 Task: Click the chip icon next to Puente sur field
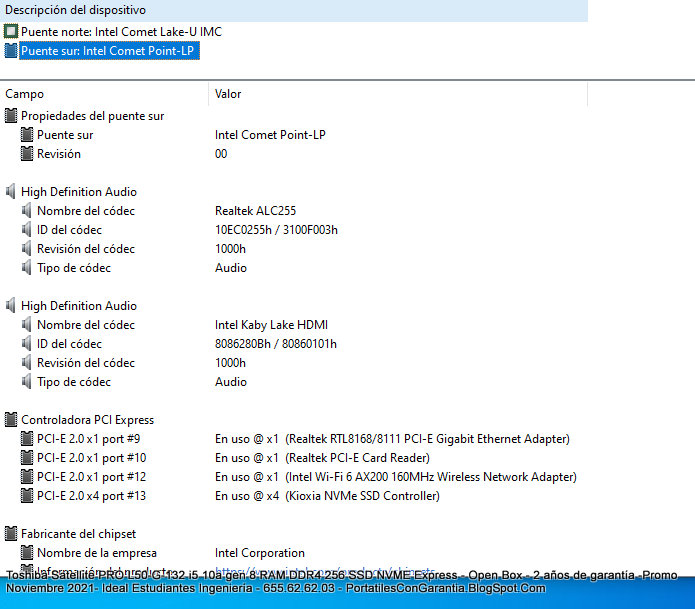tap(27, 135)
